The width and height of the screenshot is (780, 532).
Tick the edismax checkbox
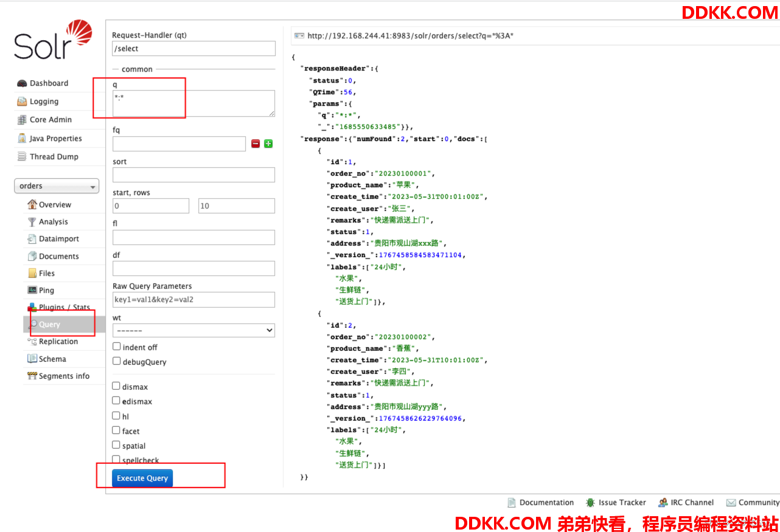[x=116, y=401]
